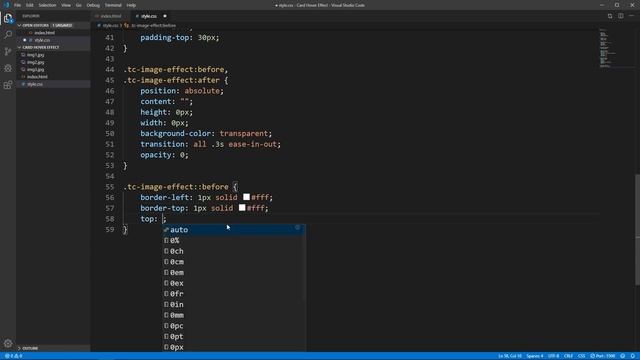Open the Help menu

[x=131, y=5]
